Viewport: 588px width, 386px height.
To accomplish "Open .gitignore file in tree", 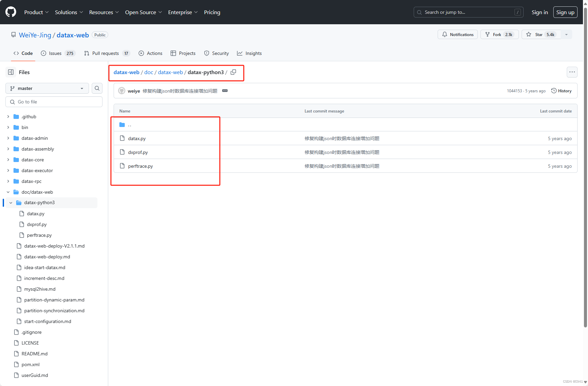I will [32, 332].
